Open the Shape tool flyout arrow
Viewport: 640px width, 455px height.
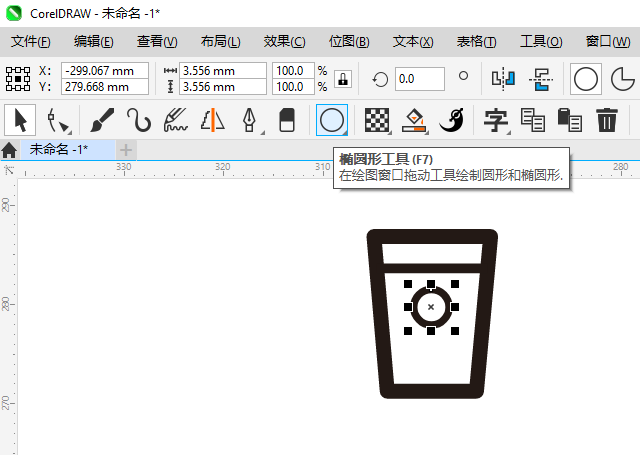[x=70, y=133]
